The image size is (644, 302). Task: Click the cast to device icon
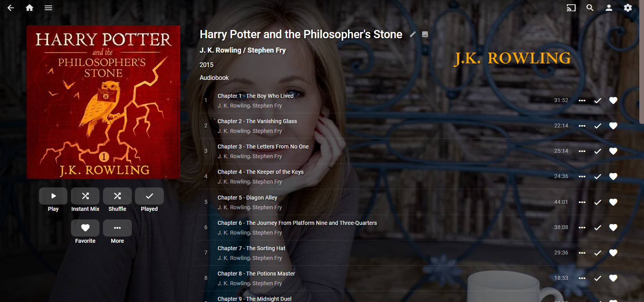[571, 8]
